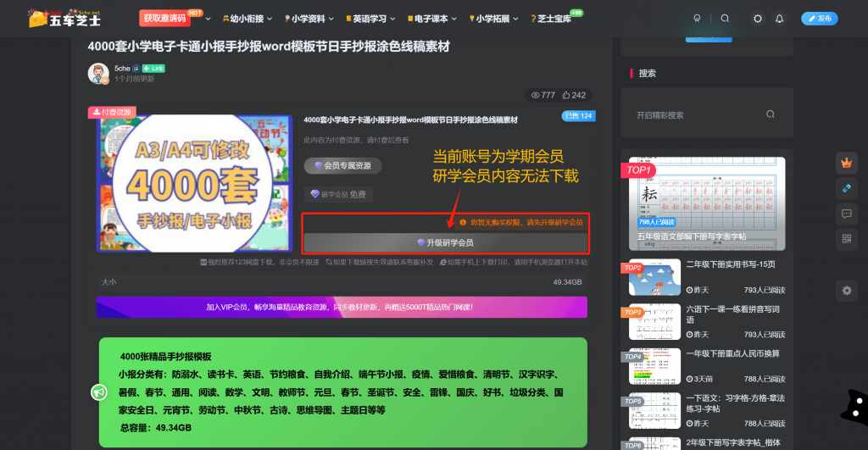Open the 幼小衔接 menu
The height and width of the screenshot is (450, 868).
[x=247, y=19]
